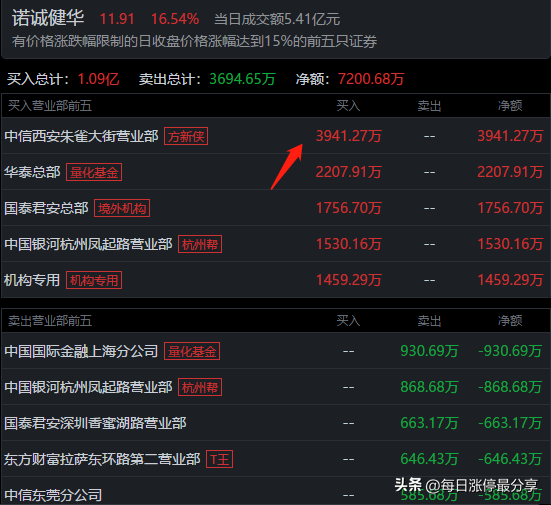Click the sell amount 646.43万

click(x=429, y=459)
